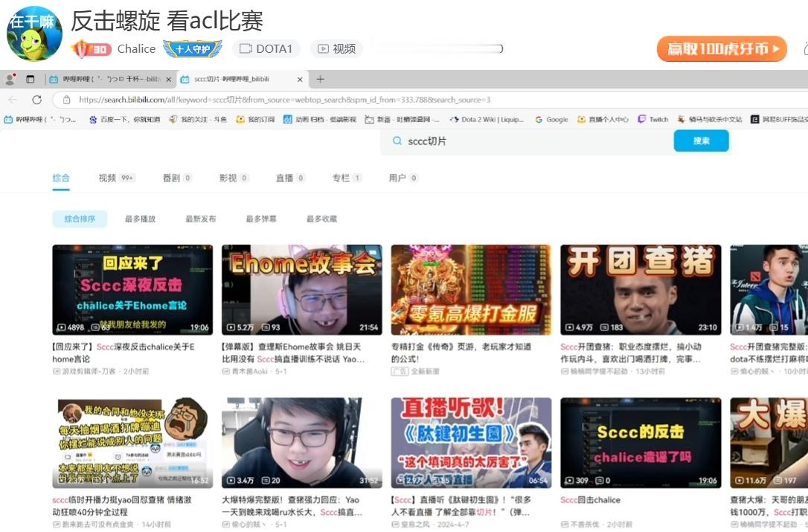Switch to the 直播 tab
808x532 pixels.
pyautogui.click(x=290, y=178)
